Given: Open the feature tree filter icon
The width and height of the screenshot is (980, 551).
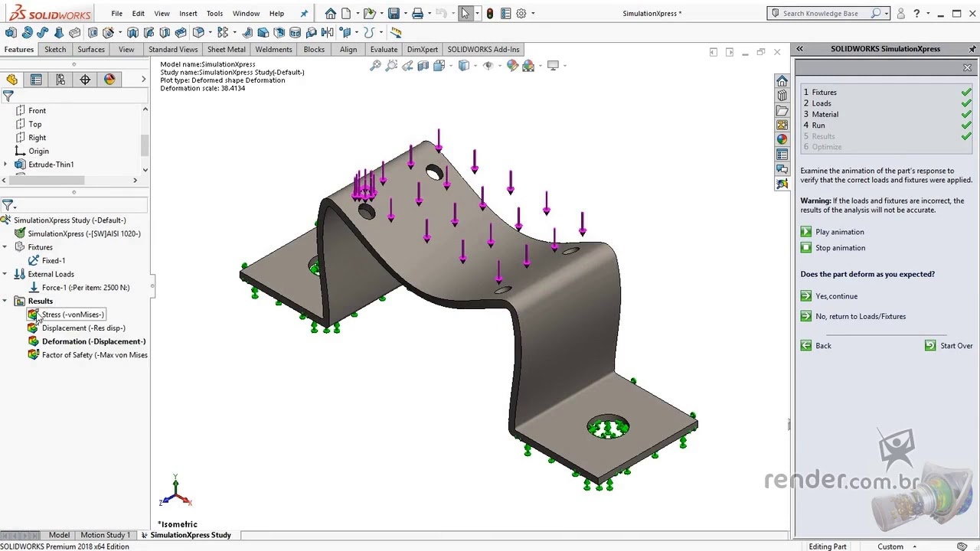Looking at the screenshot, I should [x=8, y=96].
